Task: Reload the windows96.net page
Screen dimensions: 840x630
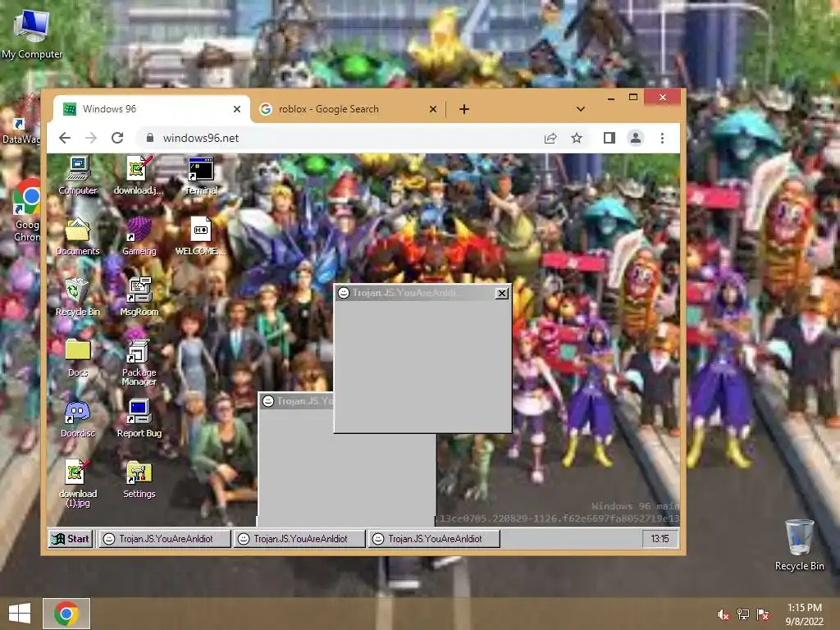Action: click(x=117, y=138)
